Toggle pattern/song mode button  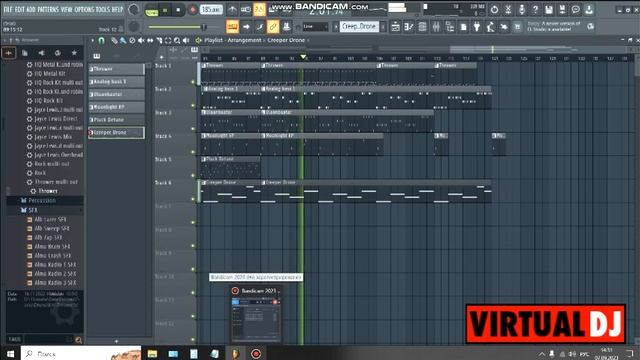coord(151,11)
